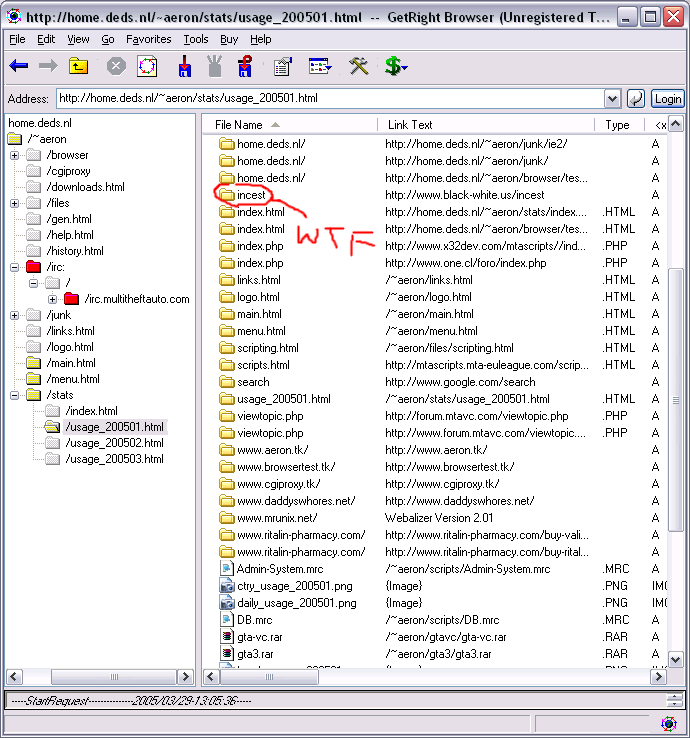Screen dimensions: 690x738
Task: Open the Buy menu
Action: point(229,40)
